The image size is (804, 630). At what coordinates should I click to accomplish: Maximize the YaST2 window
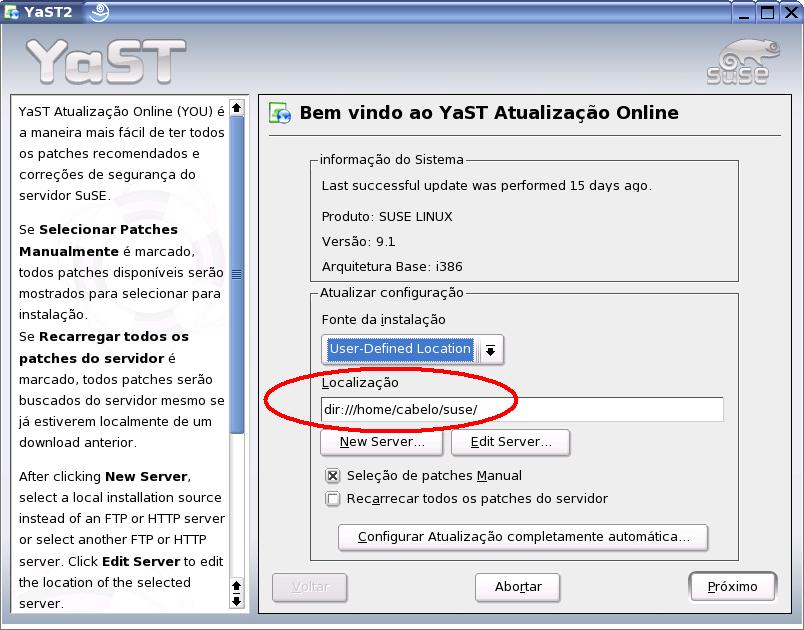[768, 12]
